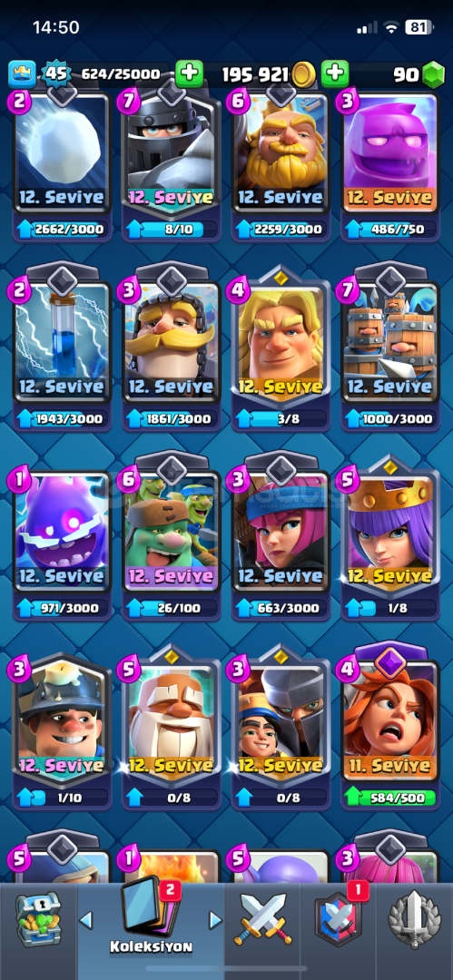The height and width of the screenshot is (980, 453).
Task: Select the Archer Queen card
Action: tap(389, 544)
